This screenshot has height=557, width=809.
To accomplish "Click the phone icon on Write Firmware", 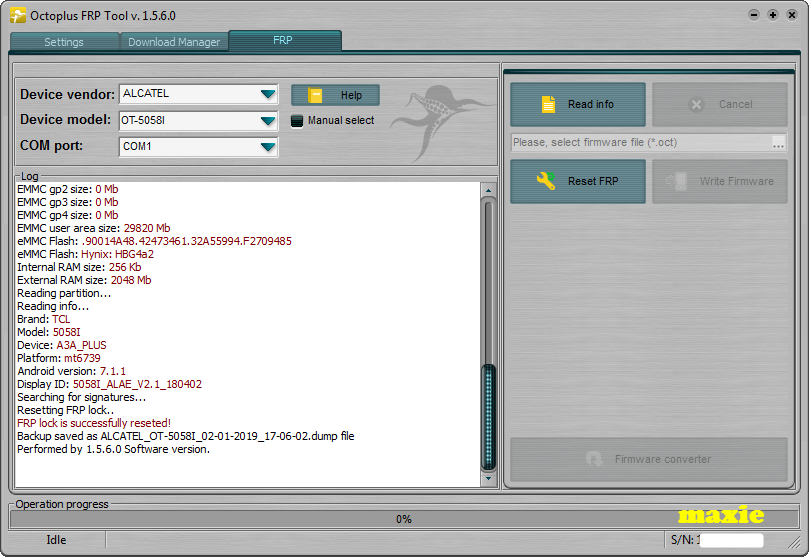I will (x=676, y=181).
